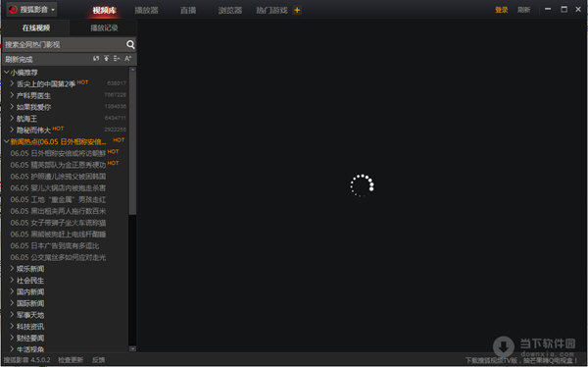Click 反馈 in the status bar
Viewport: 588px width, 367px height.
(x=99, y=360)
